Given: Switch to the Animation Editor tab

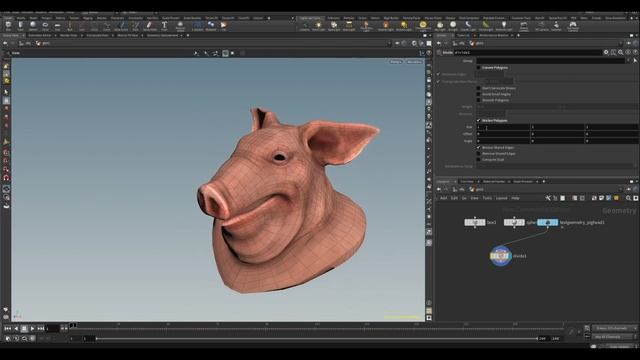Looking at the screenshot, I should [x=40, y=36].
